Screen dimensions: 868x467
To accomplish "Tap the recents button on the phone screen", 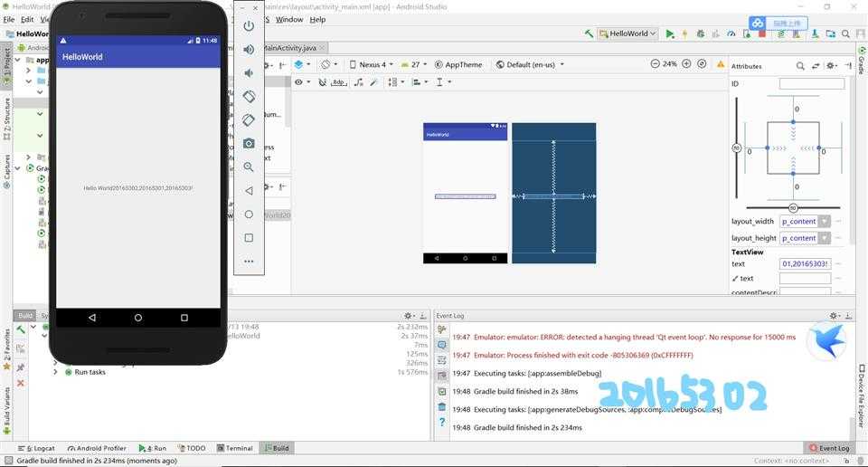I will 184,318.
